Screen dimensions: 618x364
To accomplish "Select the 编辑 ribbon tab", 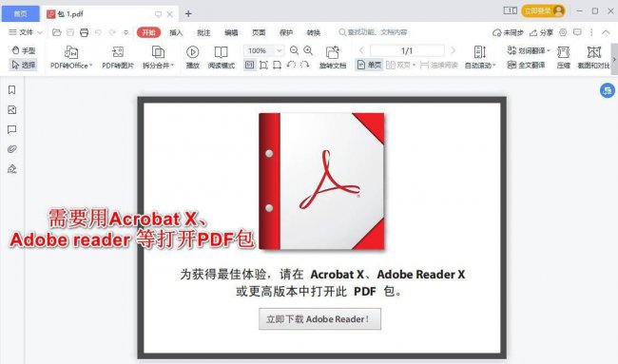I will pos(231,32).
